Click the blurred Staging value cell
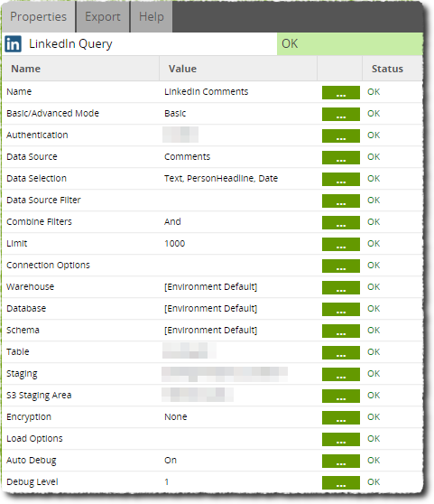 (225, 374)
